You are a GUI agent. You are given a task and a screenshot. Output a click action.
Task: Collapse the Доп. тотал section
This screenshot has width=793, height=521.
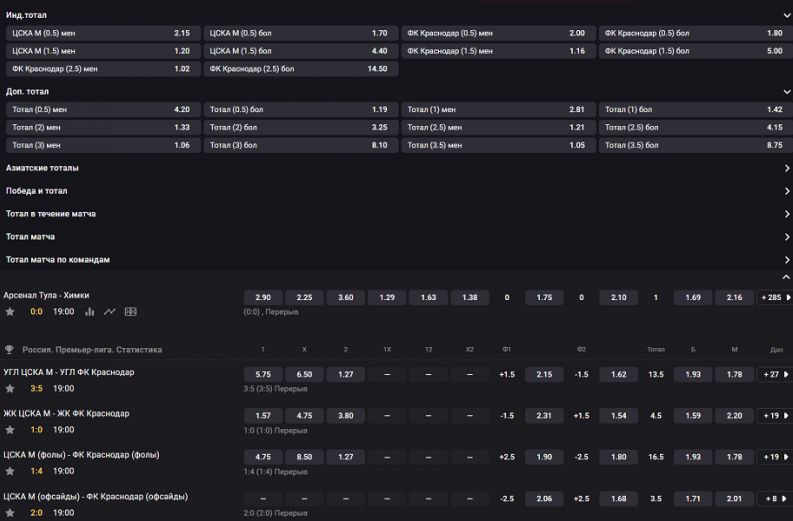787,91
